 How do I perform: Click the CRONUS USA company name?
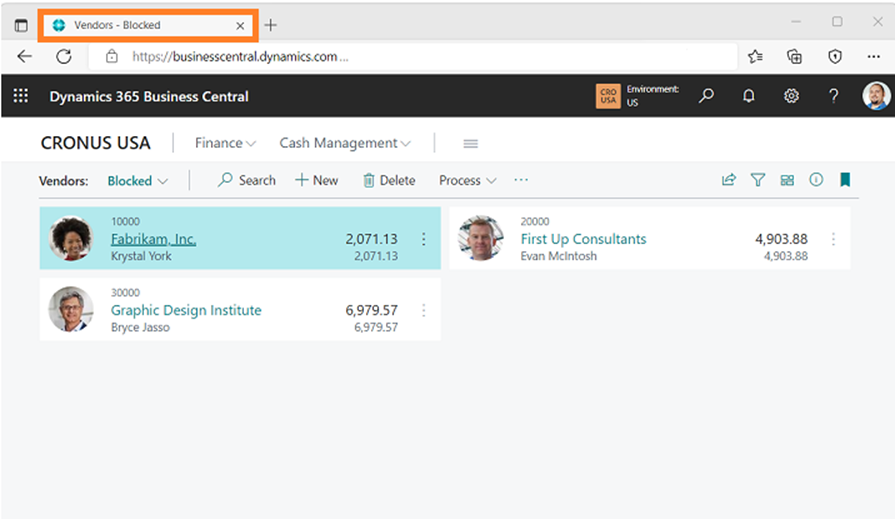point(95,143)
